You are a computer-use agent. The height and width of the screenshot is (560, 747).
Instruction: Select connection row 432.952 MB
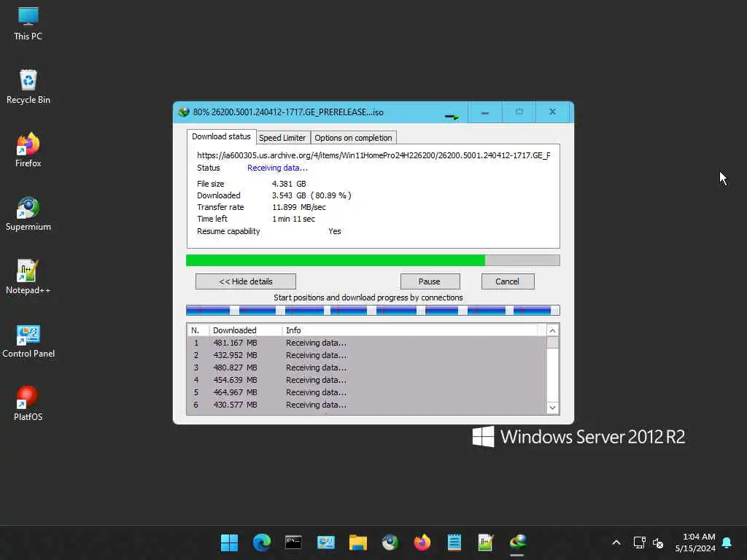click(366, 355)
